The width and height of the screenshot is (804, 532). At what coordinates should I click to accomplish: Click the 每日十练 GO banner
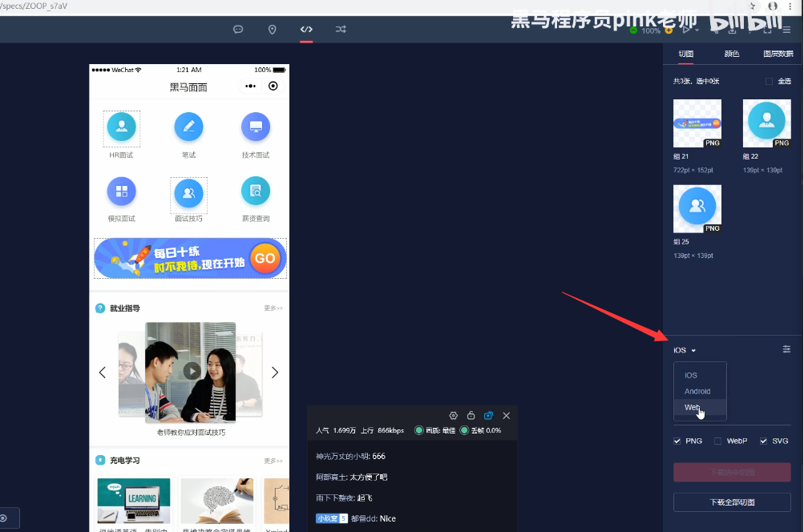click(x=190, y=258)
